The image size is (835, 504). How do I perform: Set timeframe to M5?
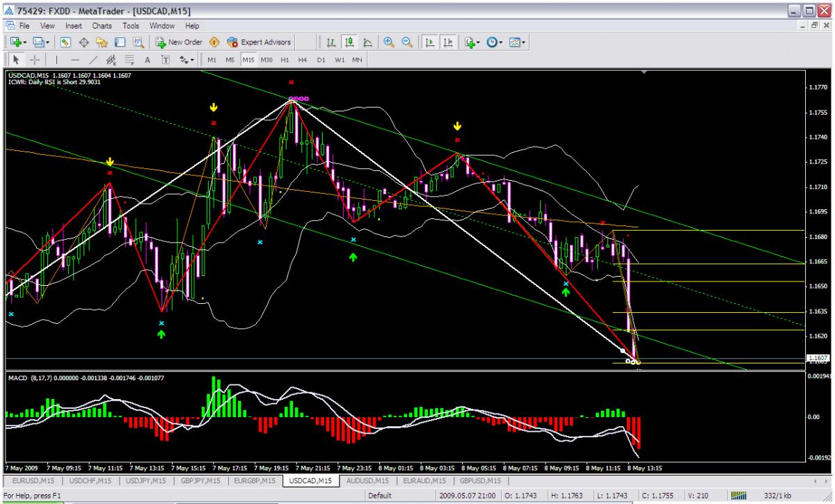tap(230, 60)
